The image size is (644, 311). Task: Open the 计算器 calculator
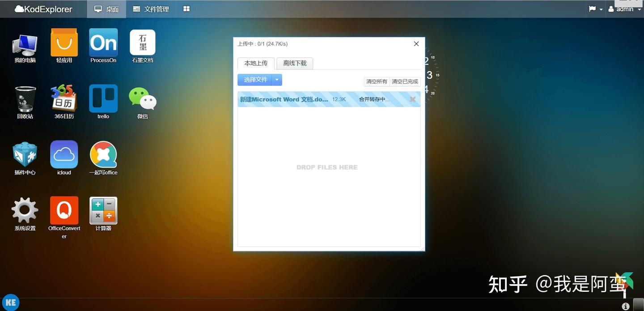coord(103,210)
